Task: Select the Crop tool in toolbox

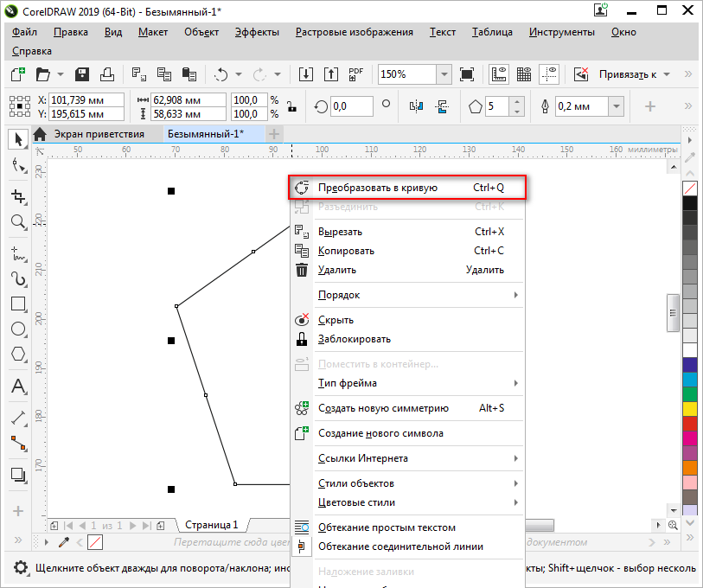Action: pyautogui.click(x=17, y=195)
